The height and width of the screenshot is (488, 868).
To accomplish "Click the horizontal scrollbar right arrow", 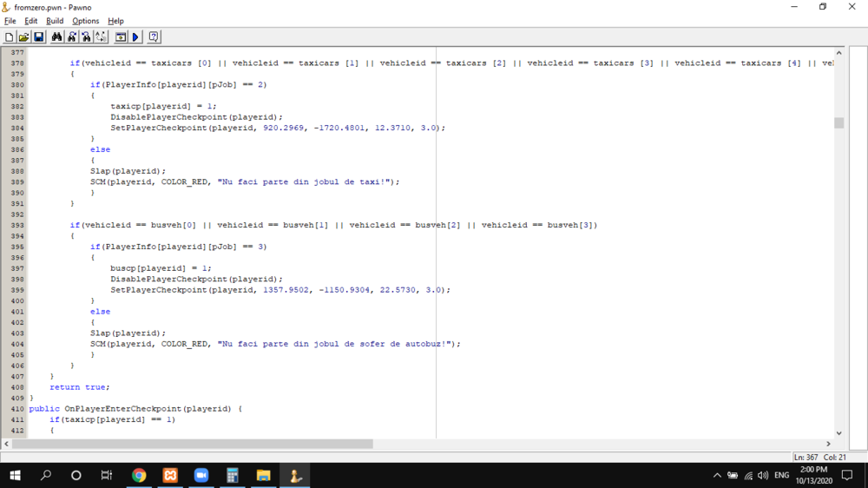I will pyautogui.click(x=829, y=444).
